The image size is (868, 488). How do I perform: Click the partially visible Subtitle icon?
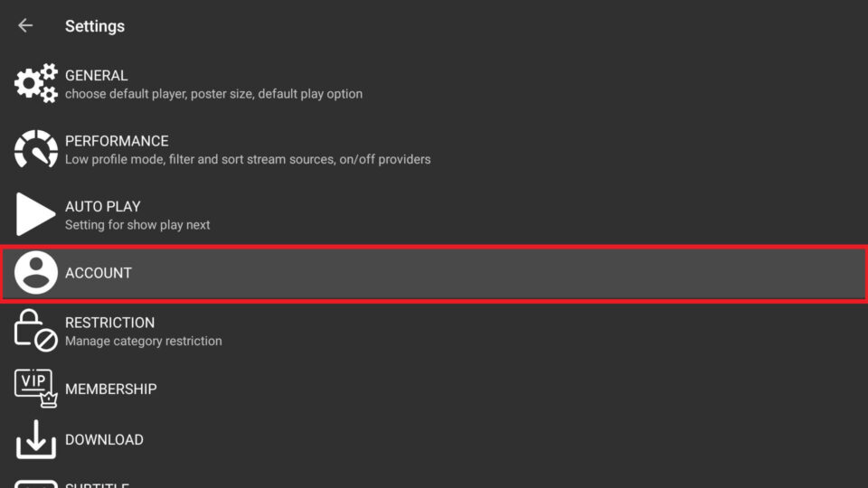point(36,483)
